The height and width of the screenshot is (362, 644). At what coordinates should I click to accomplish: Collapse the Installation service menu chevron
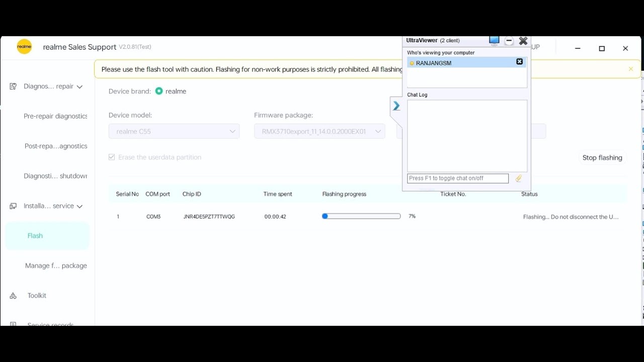[79, 207]
